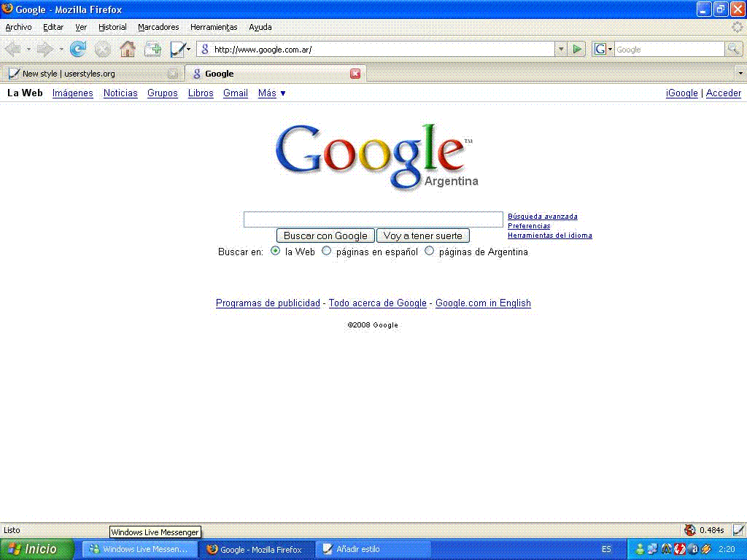The width and height of the screenshot is (747, 560).
Task: Click the Firefox throbber activity indicator
Action: [738, 27]
